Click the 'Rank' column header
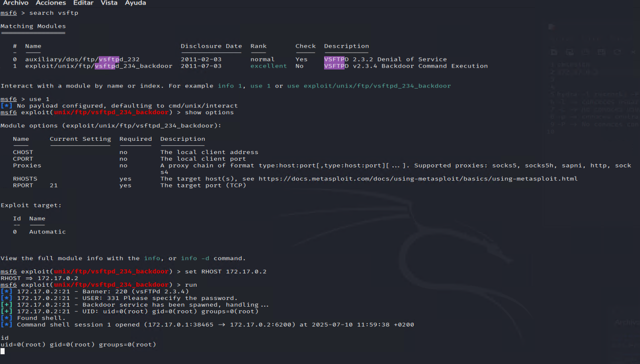Image resolution: width=640 pixels, height=364 pixels. coord(259,46)
